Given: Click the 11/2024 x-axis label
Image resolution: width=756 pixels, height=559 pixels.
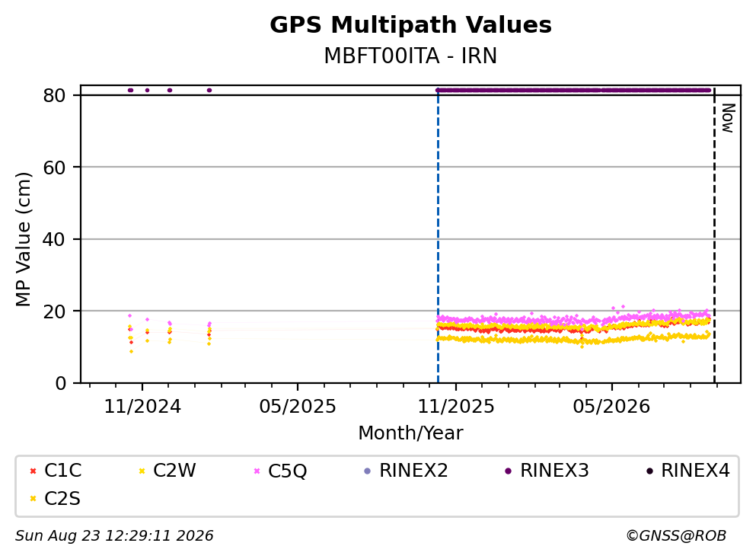Looking at the screenshot, I should 142,407.
